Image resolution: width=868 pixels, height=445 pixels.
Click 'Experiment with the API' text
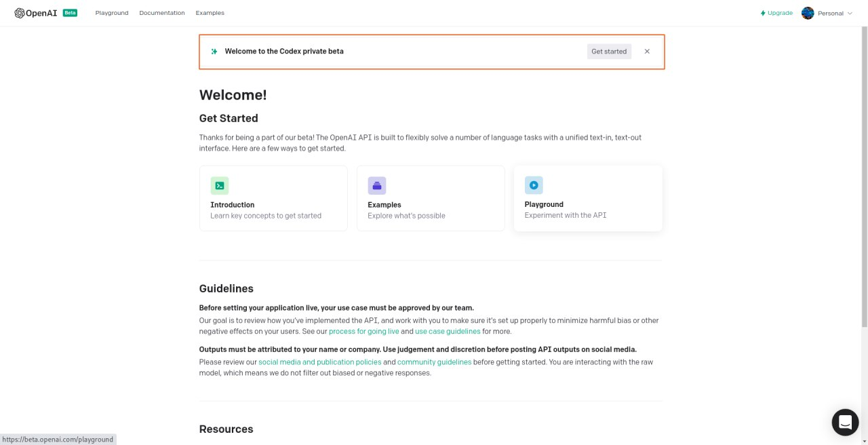click(566, 215)
